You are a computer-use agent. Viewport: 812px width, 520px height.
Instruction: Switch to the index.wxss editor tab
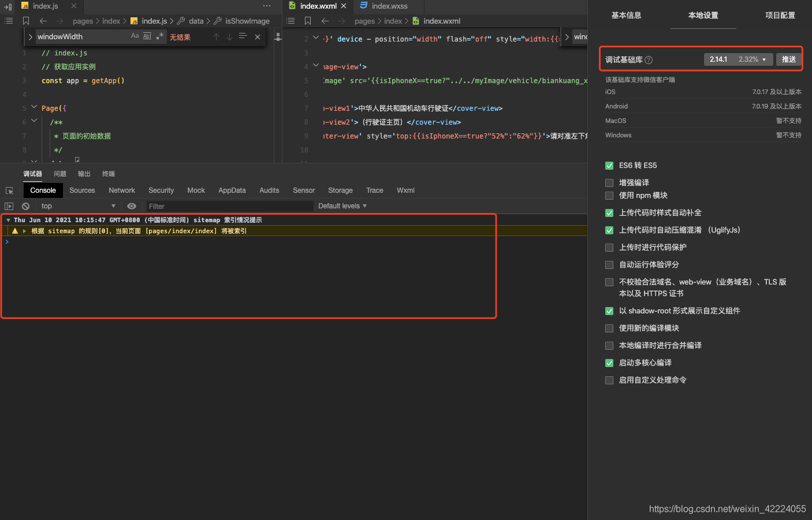click(x=389, y=6)
